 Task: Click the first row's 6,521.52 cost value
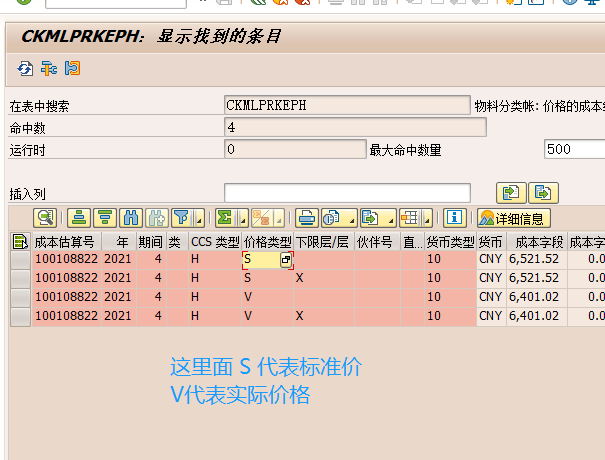click(x=534, y=259)
